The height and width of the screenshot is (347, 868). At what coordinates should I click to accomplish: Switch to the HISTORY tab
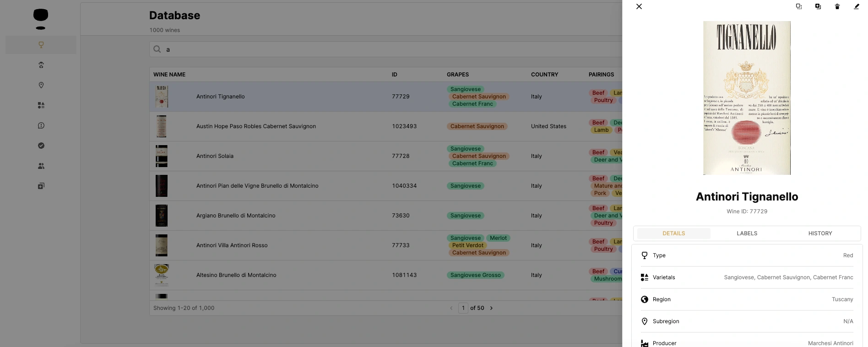click(820, 233)
